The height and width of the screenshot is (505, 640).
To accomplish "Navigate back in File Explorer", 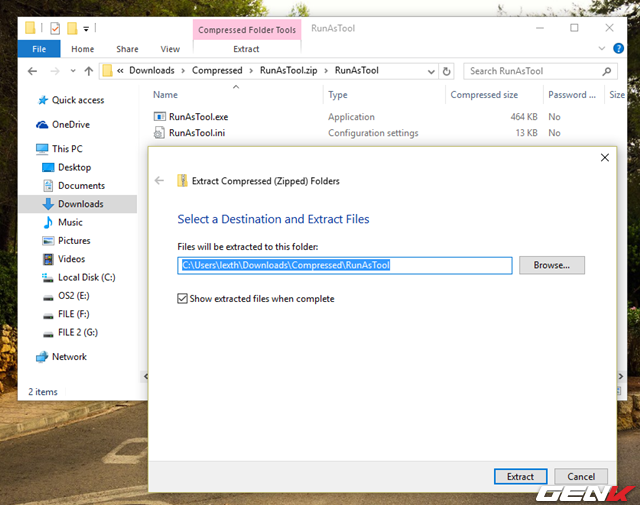I will [32, 71].
